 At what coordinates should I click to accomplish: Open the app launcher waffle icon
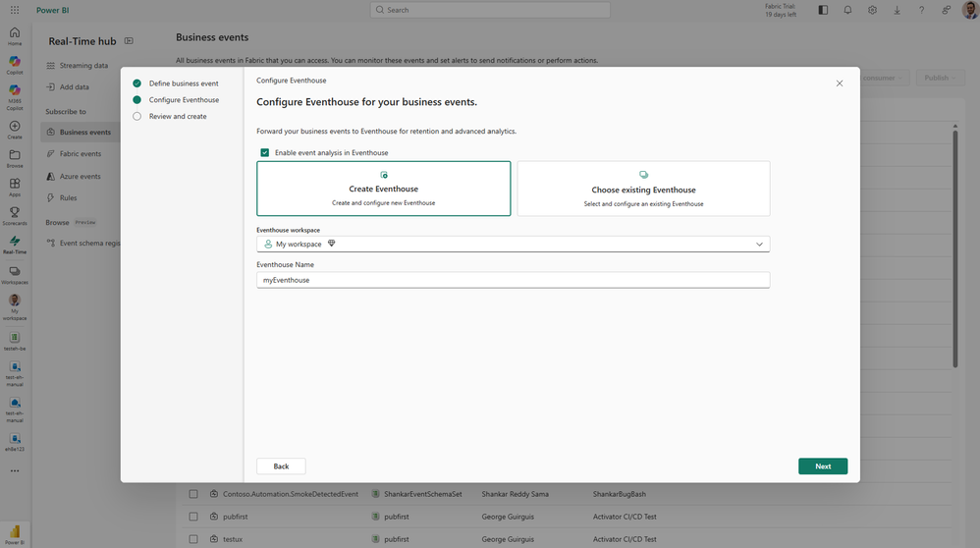[x=15, y=10]
